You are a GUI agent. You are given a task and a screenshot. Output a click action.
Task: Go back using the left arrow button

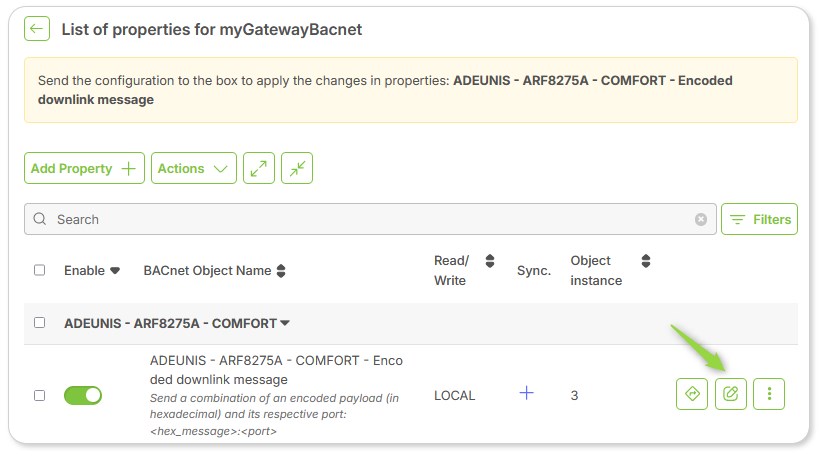click(37, 28)
